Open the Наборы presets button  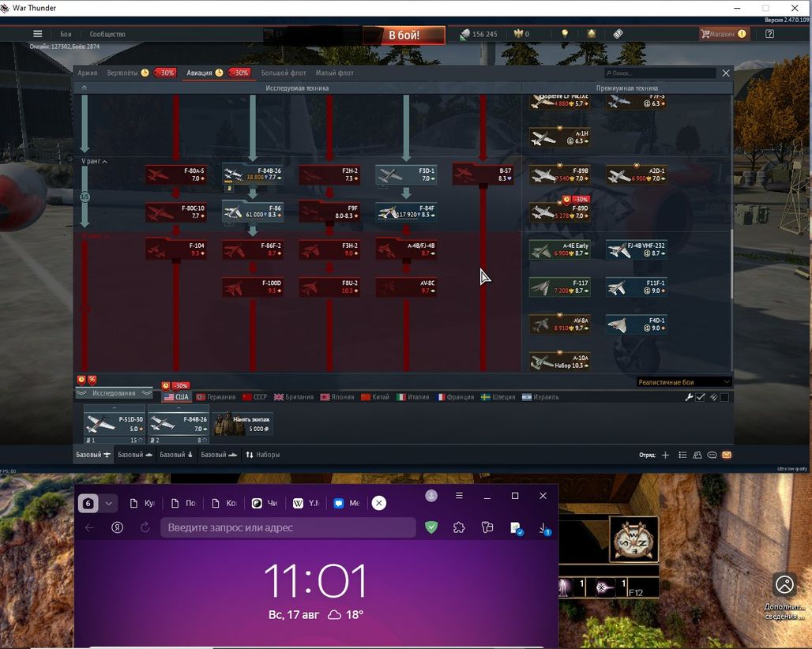click(262, 455)
